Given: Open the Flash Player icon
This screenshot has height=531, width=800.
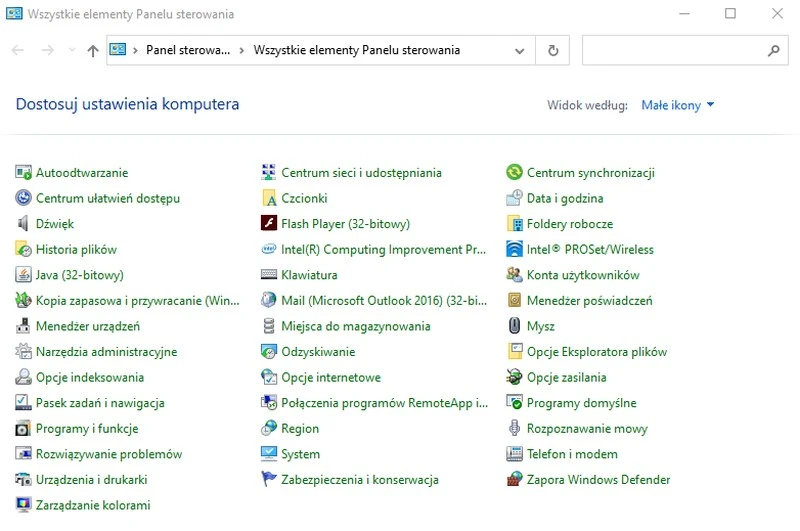Looking at the screenshot, I should pos(268,223).
